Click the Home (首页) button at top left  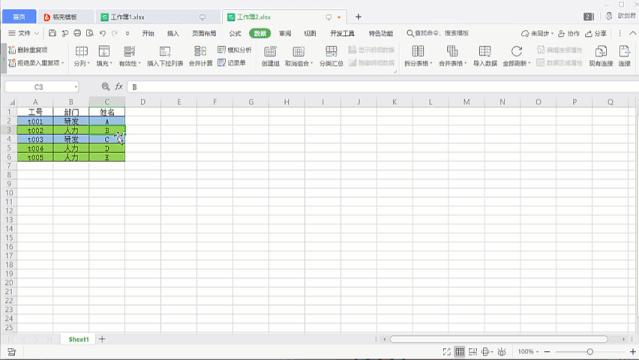(x=19, y=17)
